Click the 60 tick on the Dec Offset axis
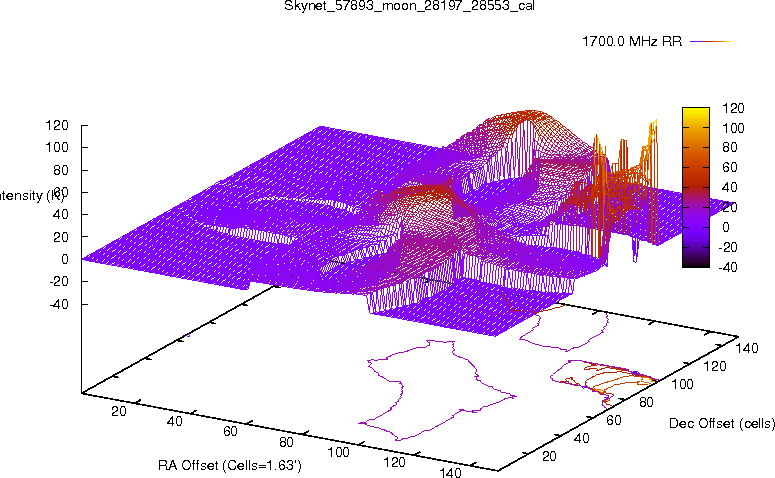Image resolution: width=775 pixels, height=478 pixels. 614,420
